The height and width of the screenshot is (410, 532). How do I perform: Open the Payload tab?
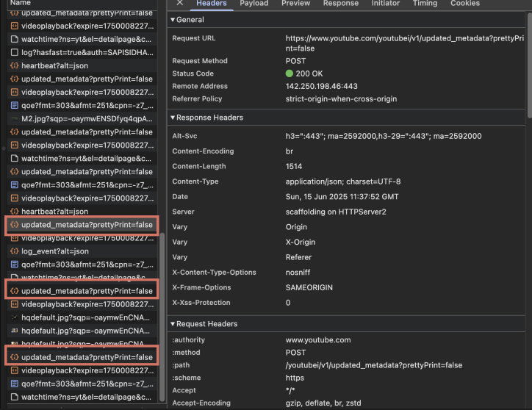tap(254, 4)
